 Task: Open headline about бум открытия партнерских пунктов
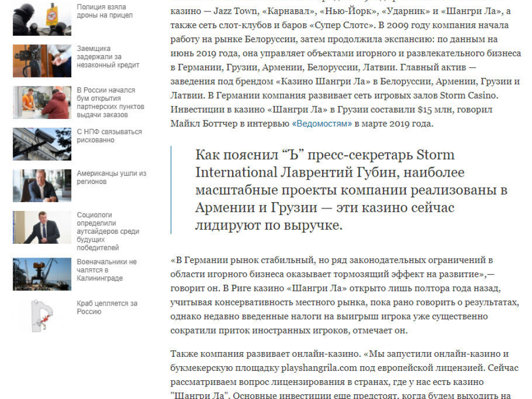point(110,102)
